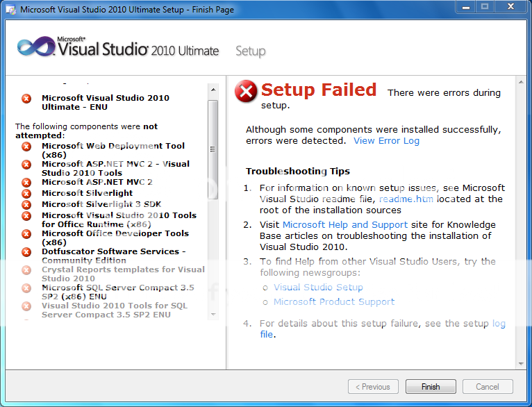Select the Microsoft Office Developer Tools (x86) entry
The width and height of the screenshot is (532, 407).
115,238
